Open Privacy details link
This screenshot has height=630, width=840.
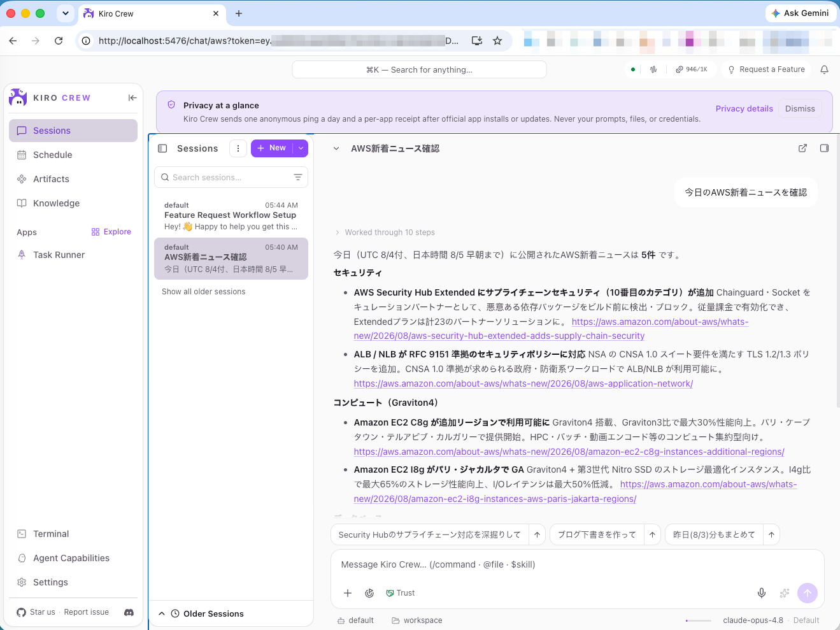pos(744,109)
